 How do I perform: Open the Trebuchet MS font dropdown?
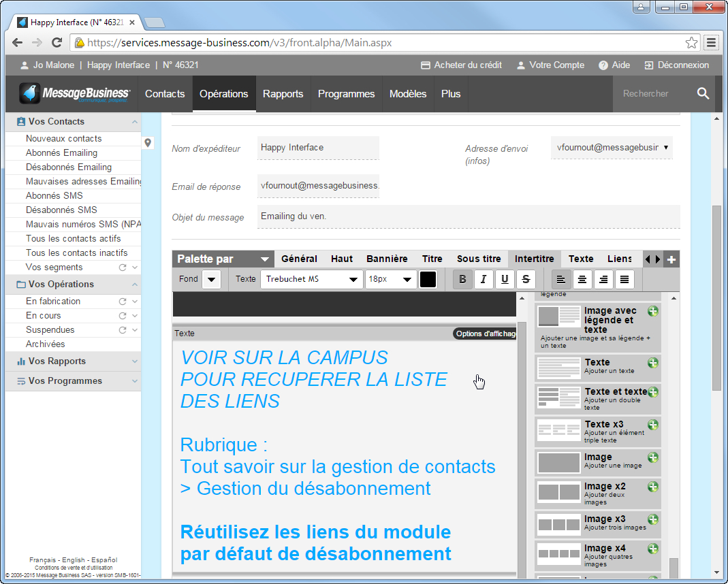click(x=311, y=279)
